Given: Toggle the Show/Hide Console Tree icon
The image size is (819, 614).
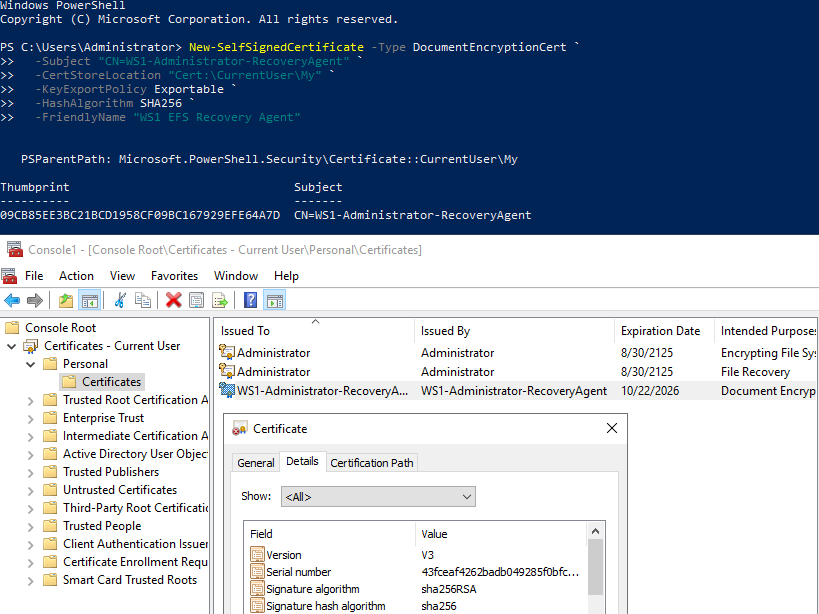Looking at the screenshot, I should tap(89, 300).
